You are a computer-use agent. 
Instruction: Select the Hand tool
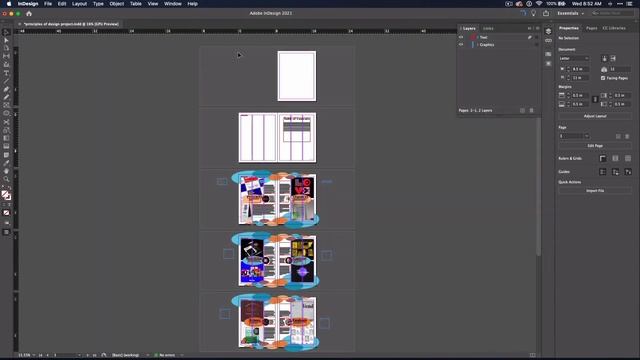[x=6, y=171]
